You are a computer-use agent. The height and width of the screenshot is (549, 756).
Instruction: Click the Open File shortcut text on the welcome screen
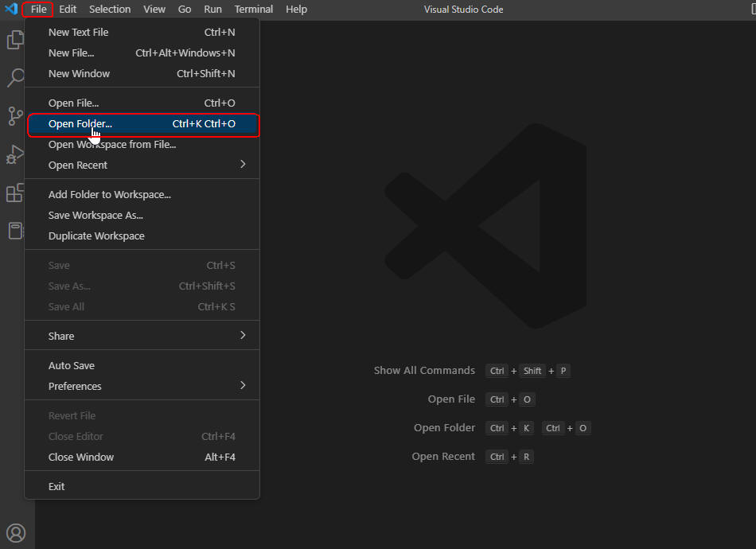pos(451,399)
